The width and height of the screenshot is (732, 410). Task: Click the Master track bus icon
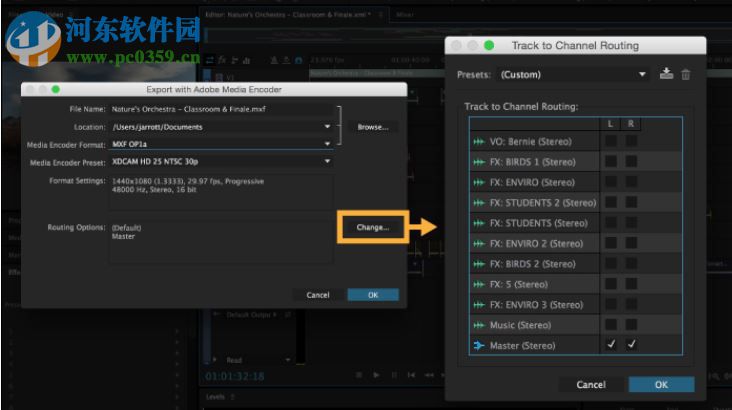479,346
